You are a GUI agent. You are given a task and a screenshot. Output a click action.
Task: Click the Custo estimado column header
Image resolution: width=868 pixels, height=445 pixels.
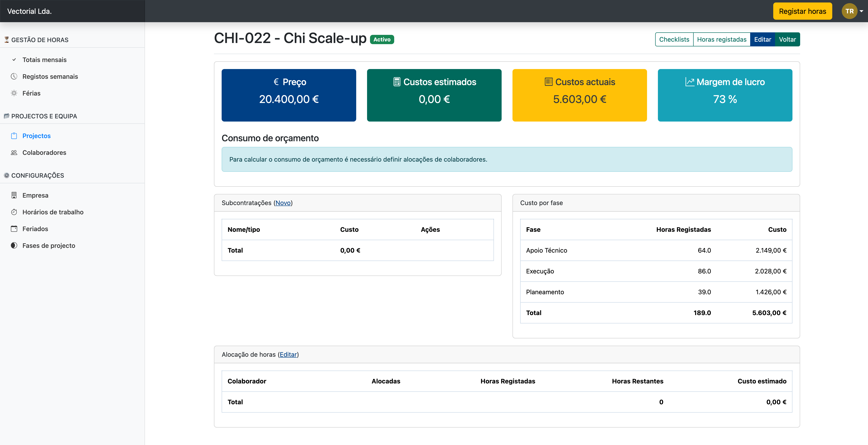(762, 381)
